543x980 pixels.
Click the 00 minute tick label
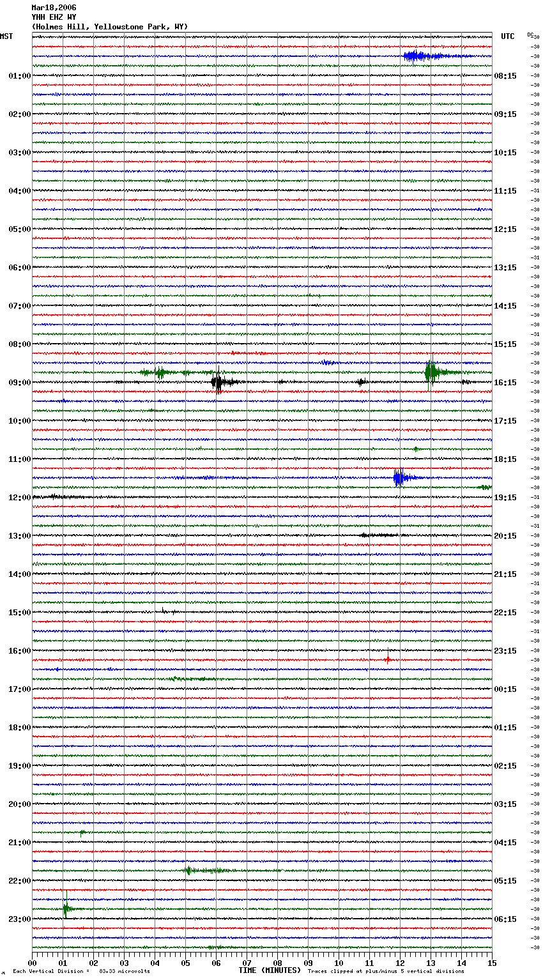(x=32, y=963)
